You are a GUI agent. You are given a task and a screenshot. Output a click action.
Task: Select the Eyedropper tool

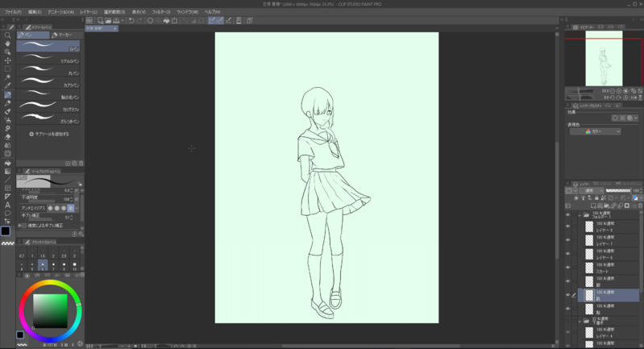tap(7, 85)
